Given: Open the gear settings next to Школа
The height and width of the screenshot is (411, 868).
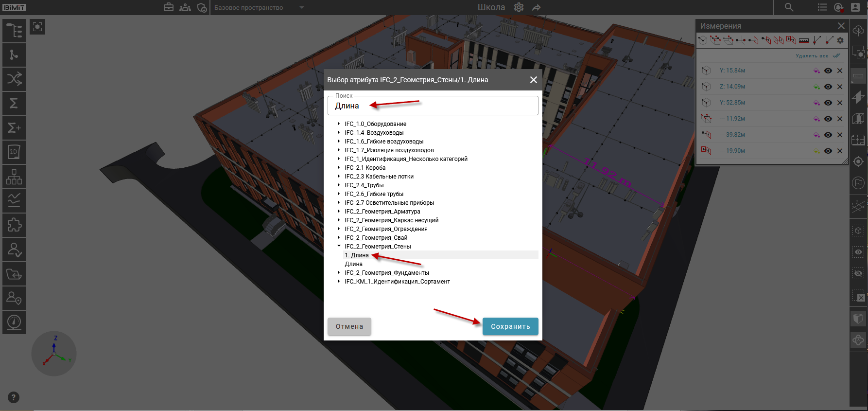Looking at the screenshot, I should pos(519,7).
